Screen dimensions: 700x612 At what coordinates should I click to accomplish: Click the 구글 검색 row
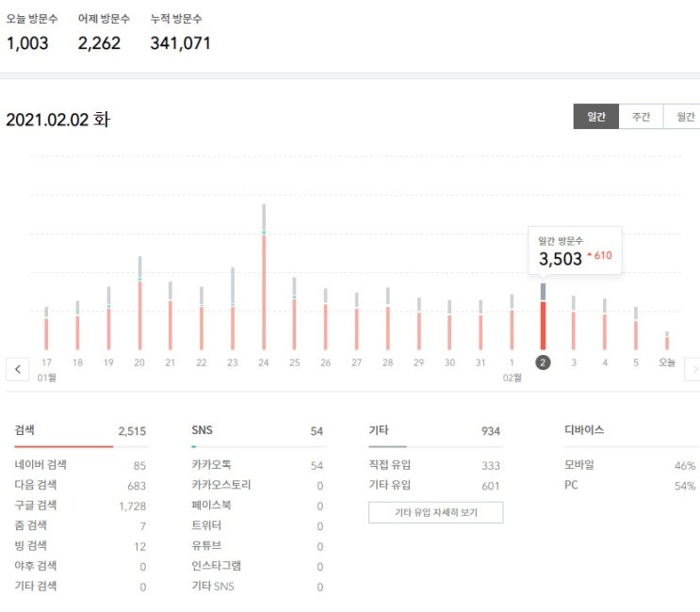pyautogui.click(x=80, y=506)
